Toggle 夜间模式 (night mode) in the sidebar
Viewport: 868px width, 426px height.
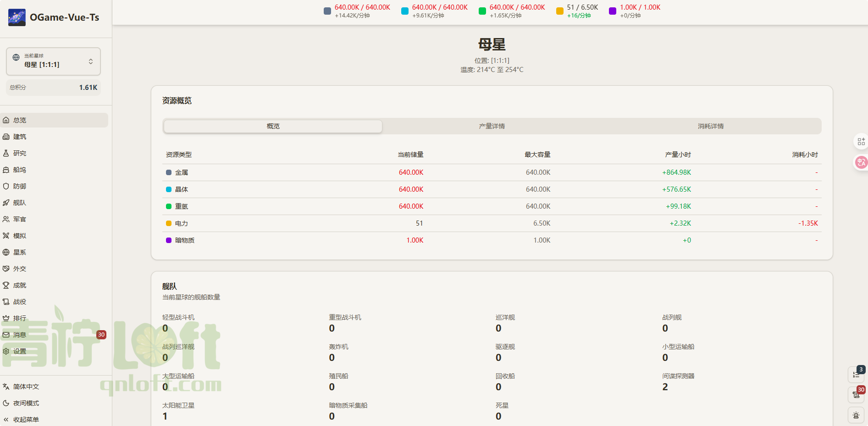tap(25, 403)
